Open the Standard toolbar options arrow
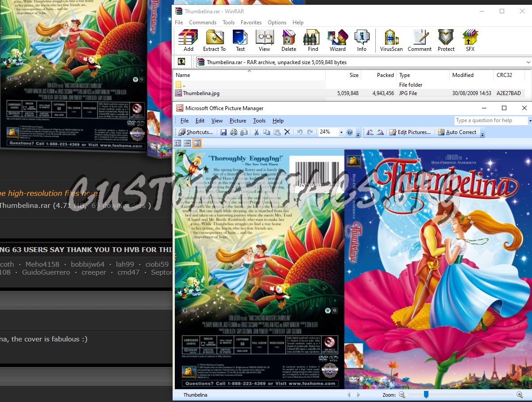This screenshot has height=402, width=532. (358, 133)
